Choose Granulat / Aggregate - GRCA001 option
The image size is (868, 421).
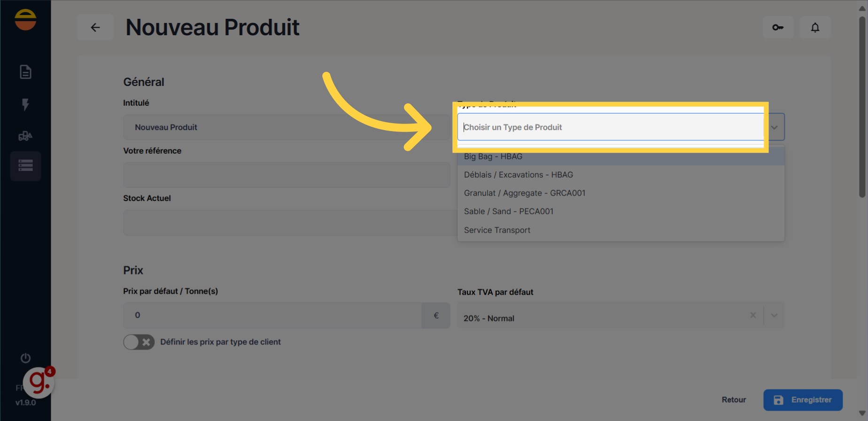(620, 193)
